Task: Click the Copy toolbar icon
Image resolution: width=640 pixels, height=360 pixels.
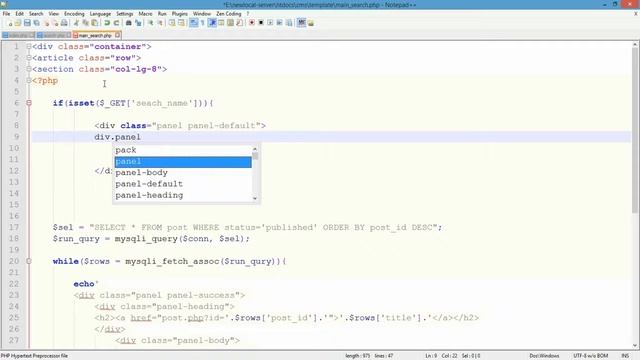Action: click(x=86, y=23)
